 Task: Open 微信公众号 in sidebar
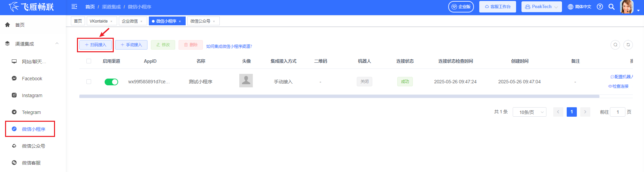point(33,146)
